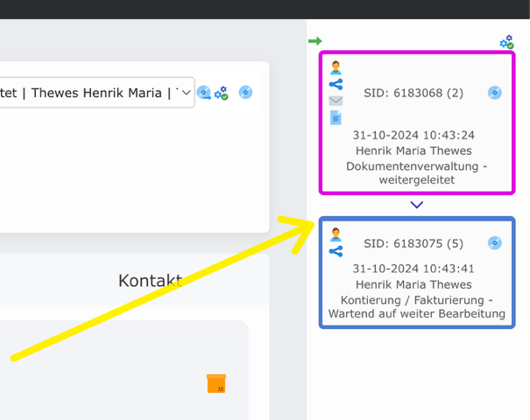Click the share icon on SID 6183075 card
The height and width of the screenshot is (420, 530).
click(x=336, y=251)
